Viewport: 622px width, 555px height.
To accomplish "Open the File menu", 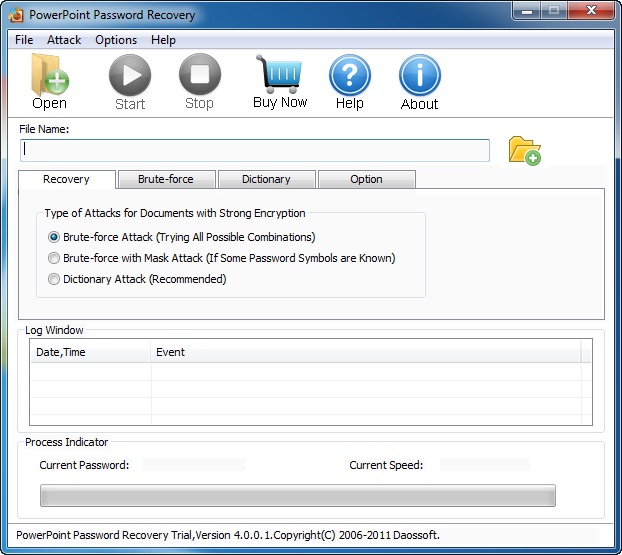I will point(24,40).
